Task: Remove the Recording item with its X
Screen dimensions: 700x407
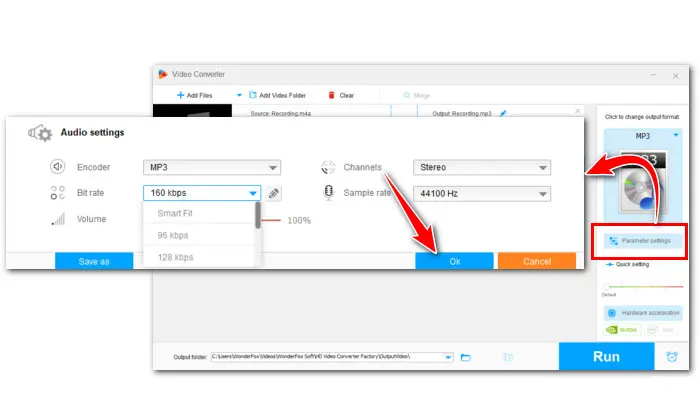Action: (578, 111)
